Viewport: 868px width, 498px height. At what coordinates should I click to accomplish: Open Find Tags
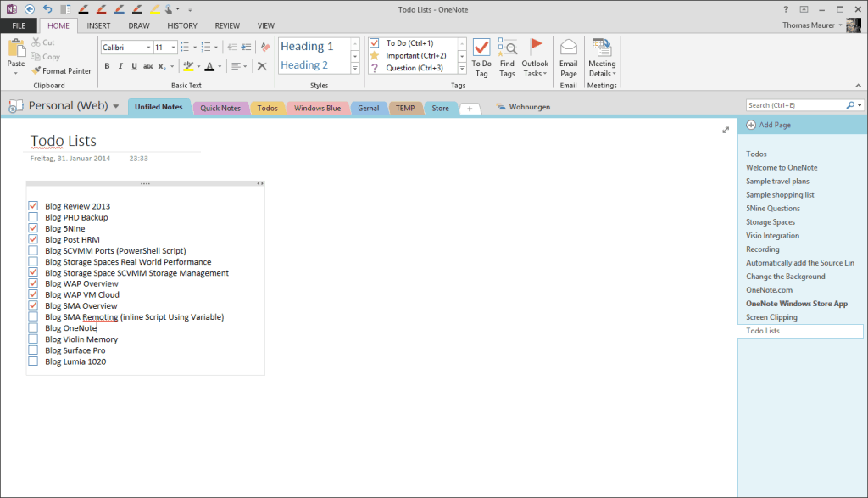point(507,59)
